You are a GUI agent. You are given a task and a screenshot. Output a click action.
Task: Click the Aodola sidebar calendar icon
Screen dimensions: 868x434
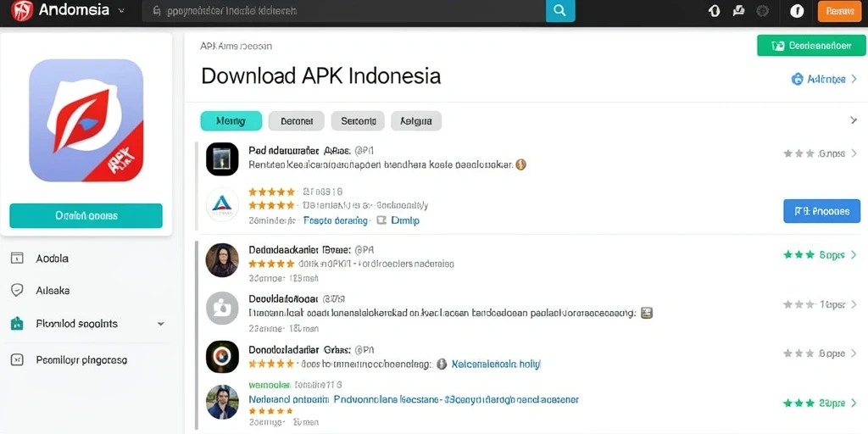tap(17, 258)
